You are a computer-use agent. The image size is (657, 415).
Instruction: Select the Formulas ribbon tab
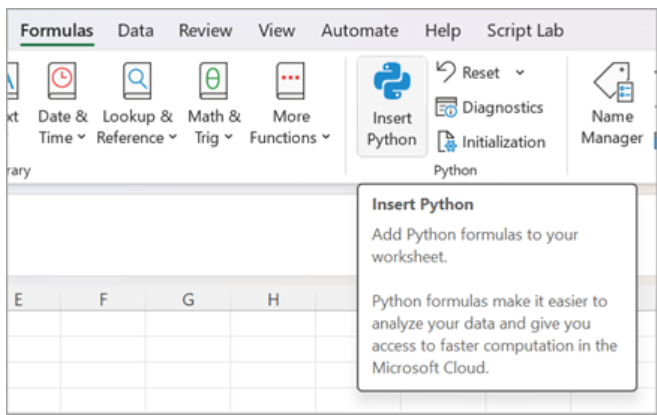pos(57,31)
